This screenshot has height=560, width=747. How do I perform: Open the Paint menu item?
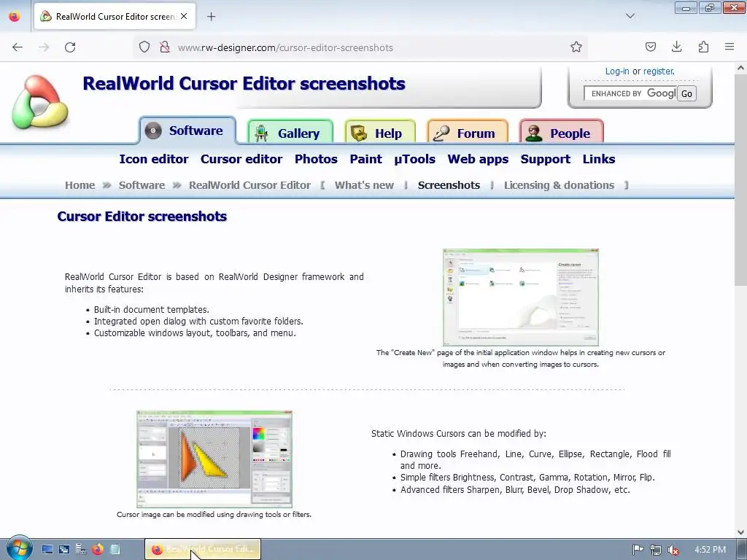pyautogui.click(x=365, y=159)
